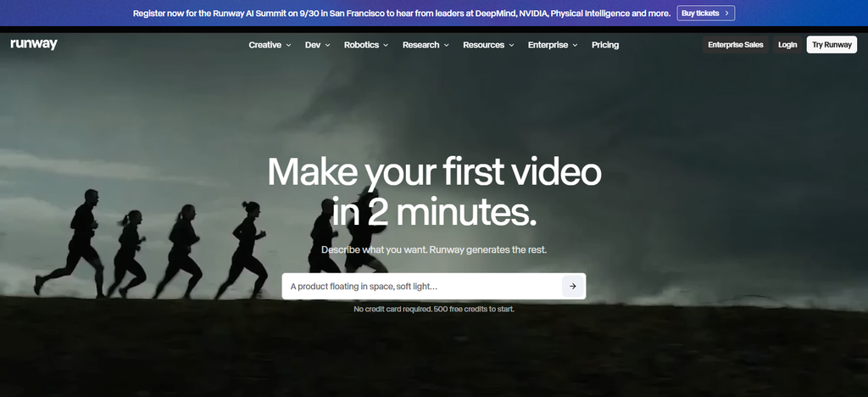Click the Runway AI Summit announcement text
The height and width of the screenshot is (397, 868).
(x=401, y=13)
